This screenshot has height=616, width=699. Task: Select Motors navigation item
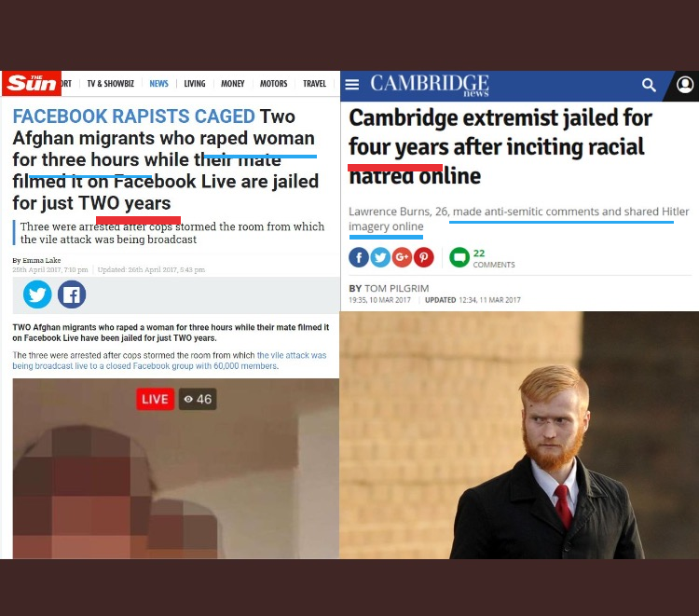[274, 84]
